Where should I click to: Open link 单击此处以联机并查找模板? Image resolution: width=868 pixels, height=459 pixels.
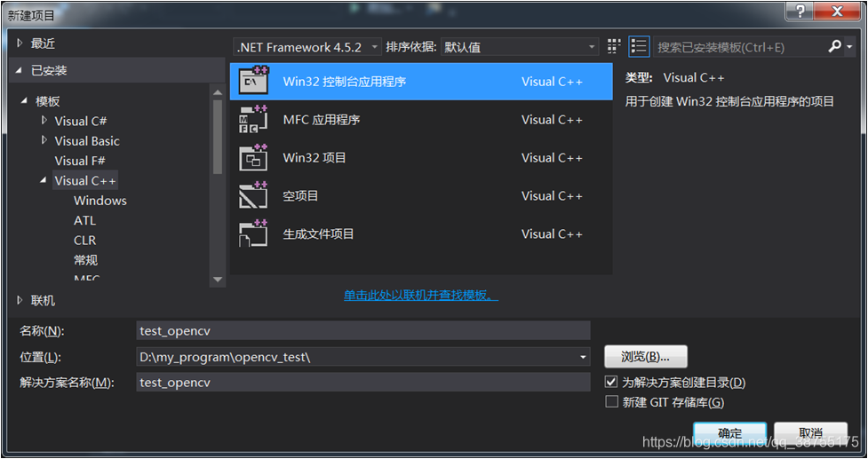coord(421,296)
